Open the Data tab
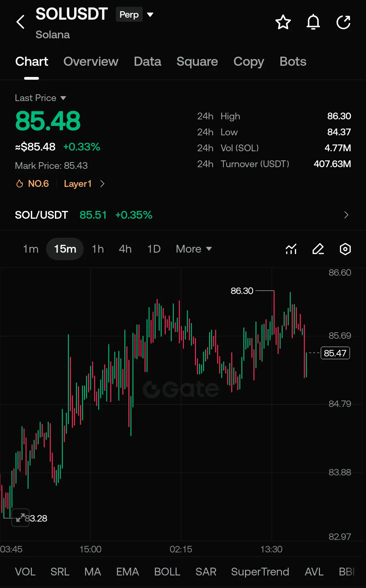The height and width of the screenshot is (588, 366). pos(147,62)
